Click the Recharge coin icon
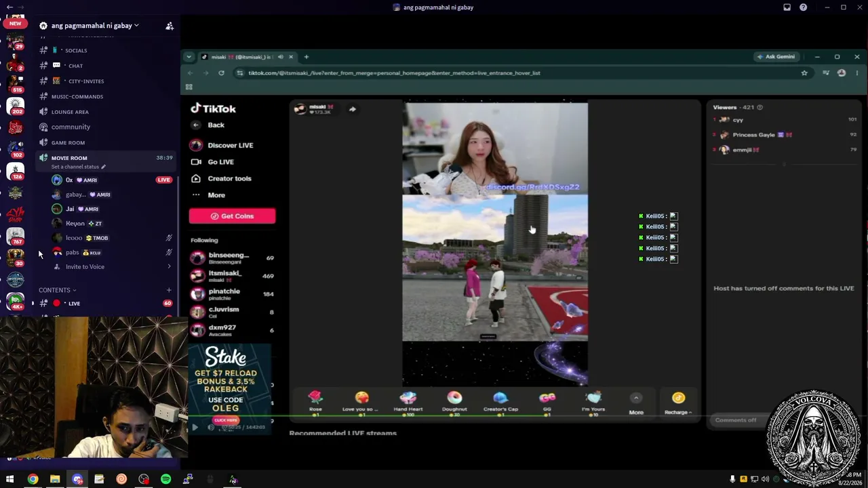This screenshot has width=868, height=488. [678, 398]
